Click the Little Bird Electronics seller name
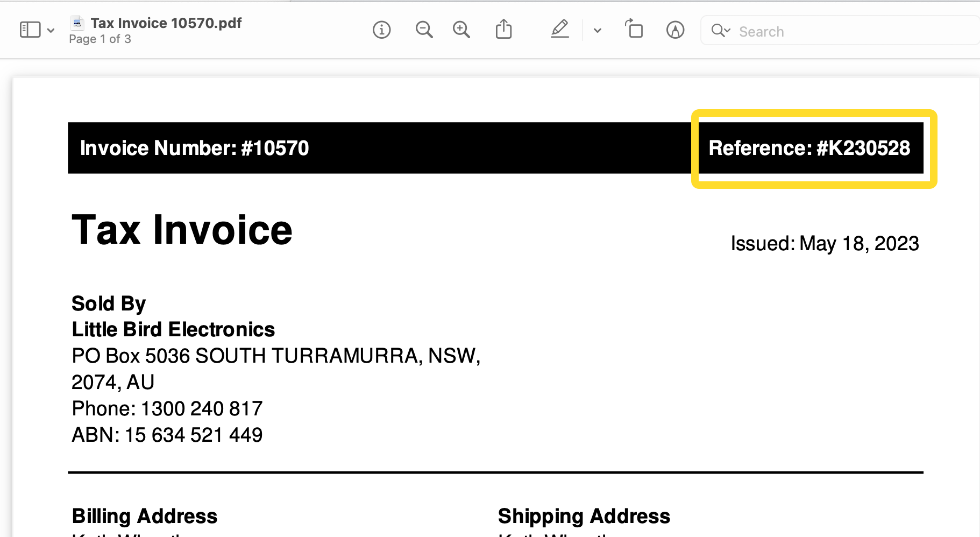 [173, 329]
